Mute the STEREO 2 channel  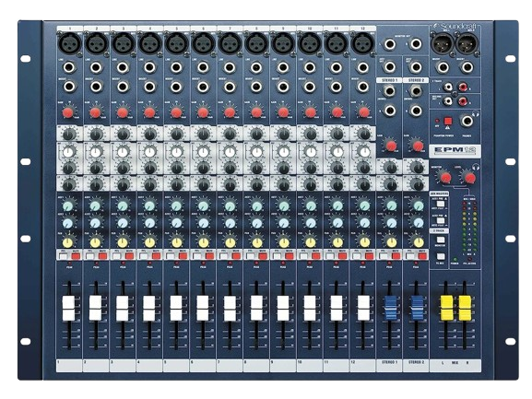[x=422, y=256]
